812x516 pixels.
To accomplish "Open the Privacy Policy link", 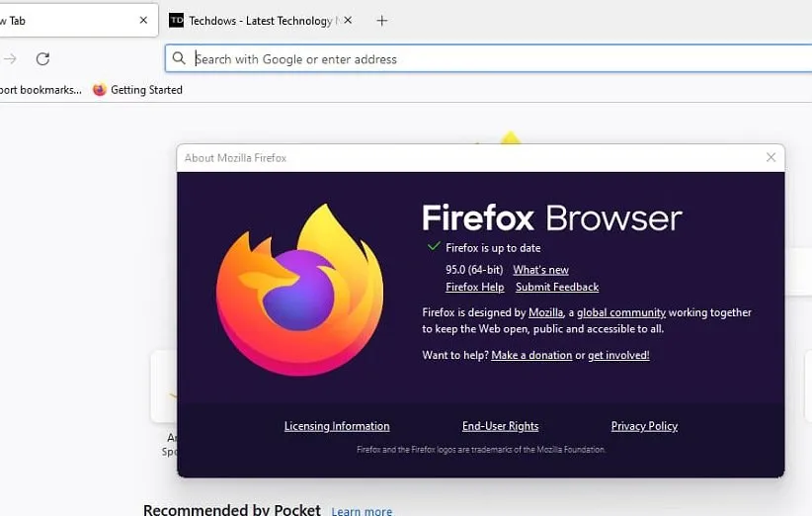I will tap(644, 426).
